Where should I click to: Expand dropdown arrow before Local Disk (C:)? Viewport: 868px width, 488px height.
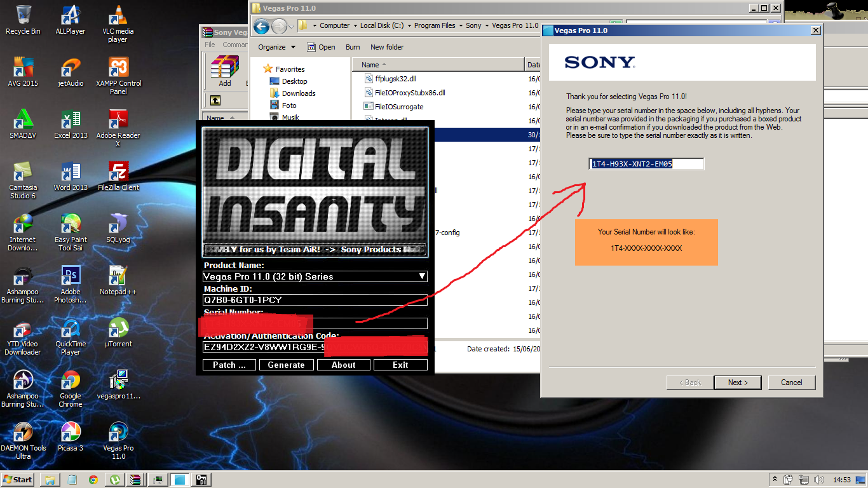click(x=355, y=25)
